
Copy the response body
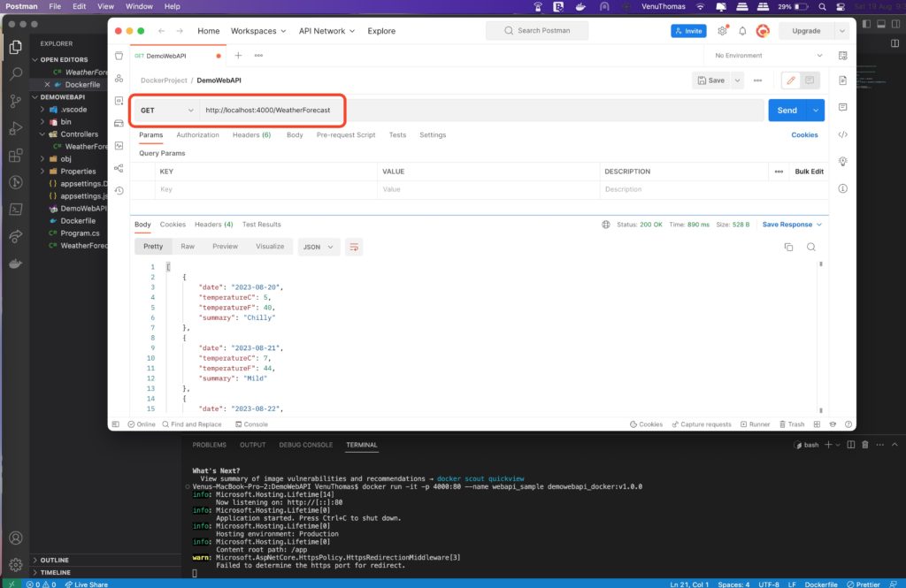pos(788,248)
